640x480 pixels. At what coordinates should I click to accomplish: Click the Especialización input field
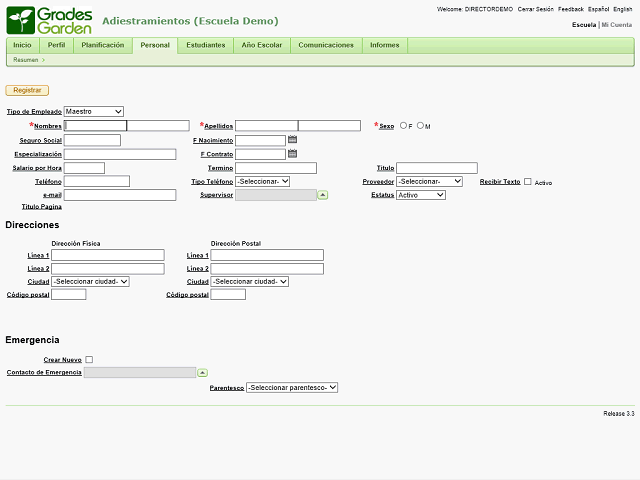click(120, 154)
